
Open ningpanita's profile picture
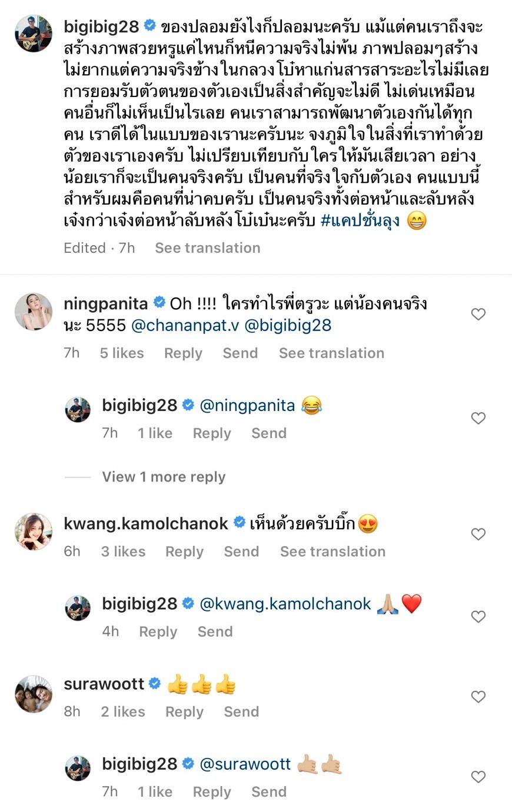pyautogui.click(x=34, y=312)
